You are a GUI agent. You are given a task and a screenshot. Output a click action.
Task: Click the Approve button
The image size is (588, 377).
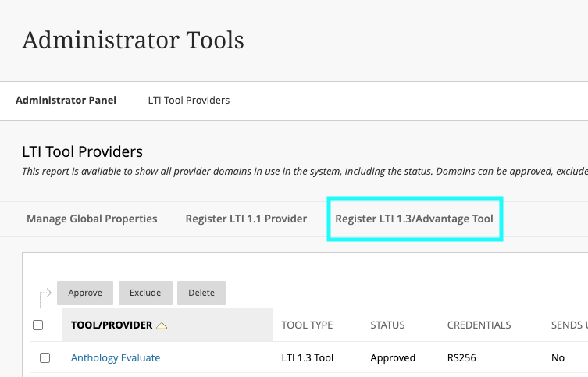(85, 293)
